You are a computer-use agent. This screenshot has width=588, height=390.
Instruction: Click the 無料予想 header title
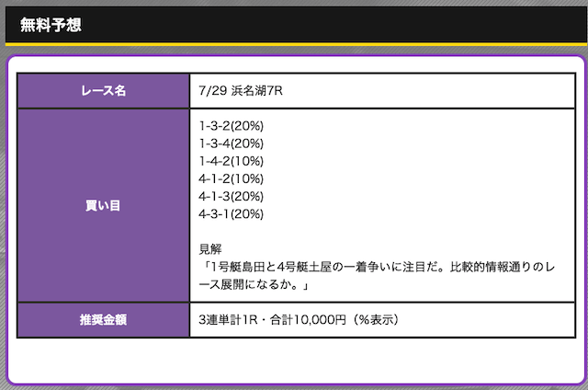click(x=51, y=25)
